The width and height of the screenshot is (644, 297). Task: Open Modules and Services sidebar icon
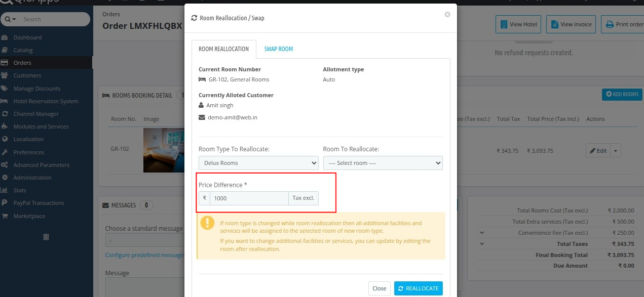(5, 126)
